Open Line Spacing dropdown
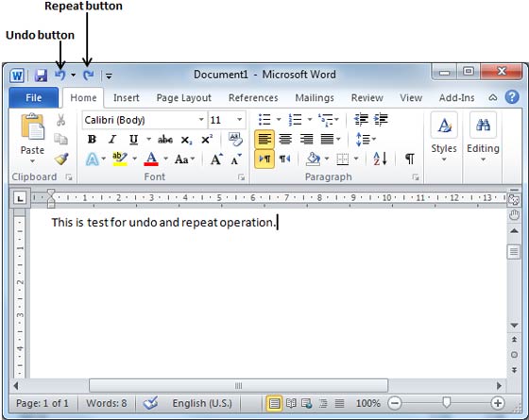The image size is (529, 420). pos(366,139)
